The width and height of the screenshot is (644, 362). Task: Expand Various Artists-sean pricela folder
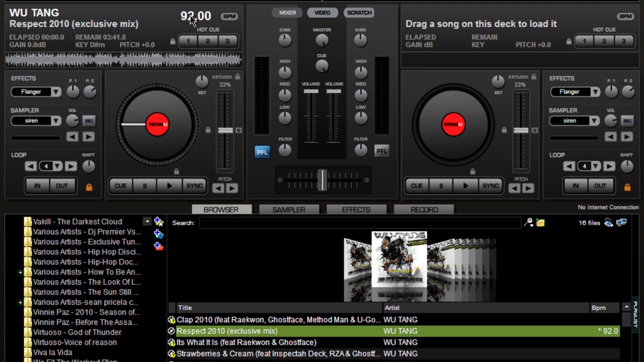pyautogui.click(x=20, y=303)
